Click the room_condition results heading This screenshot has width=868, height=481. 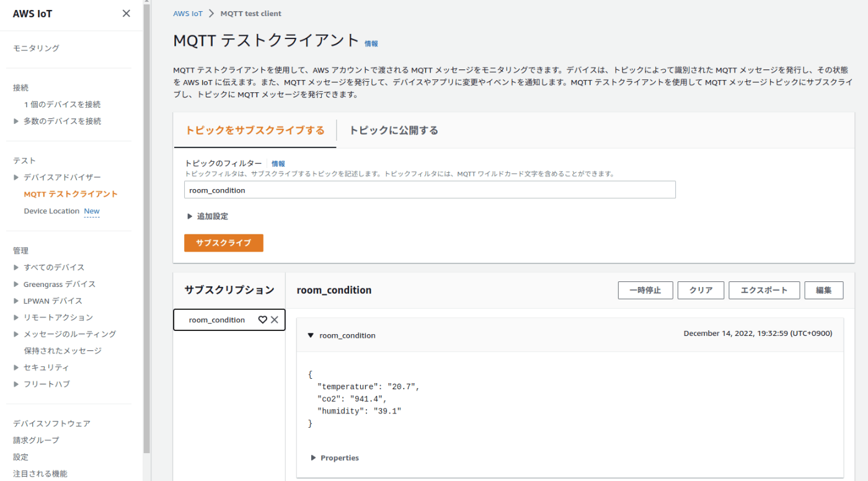pos(334,290)
